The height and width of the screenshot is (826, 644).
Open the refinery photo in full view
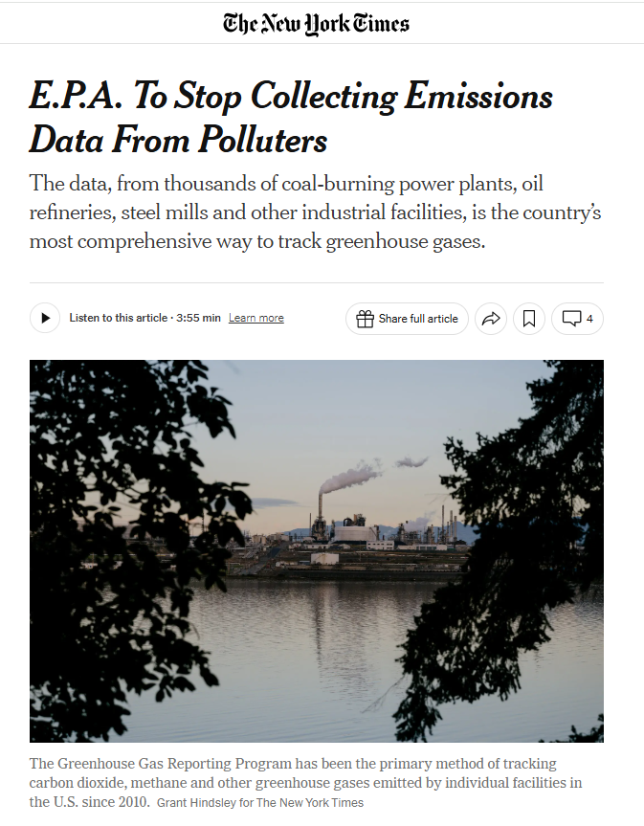pos(317,551)
